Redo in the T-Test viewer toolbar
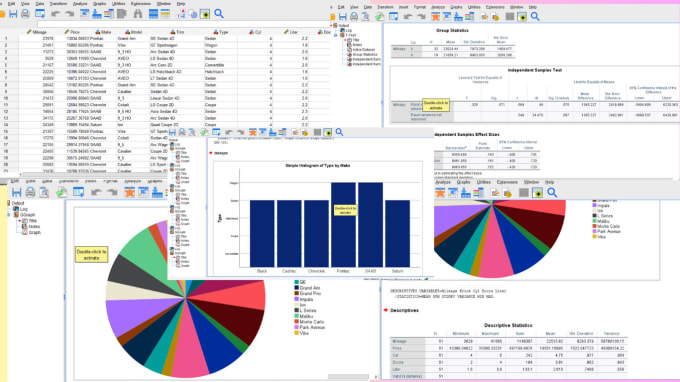The height and width of the screenshot is (382, 680). pyautogui.click(x=421, y=17)
